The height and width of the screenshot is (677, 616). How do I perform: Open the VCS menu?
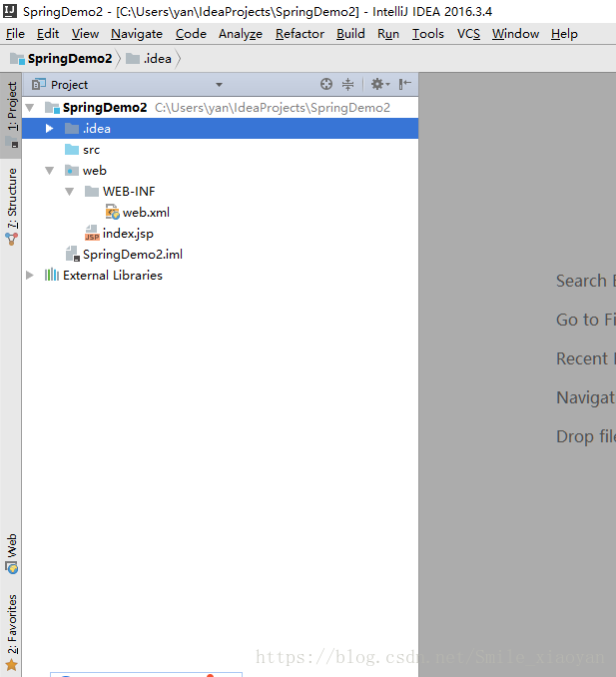pos(469,34)
